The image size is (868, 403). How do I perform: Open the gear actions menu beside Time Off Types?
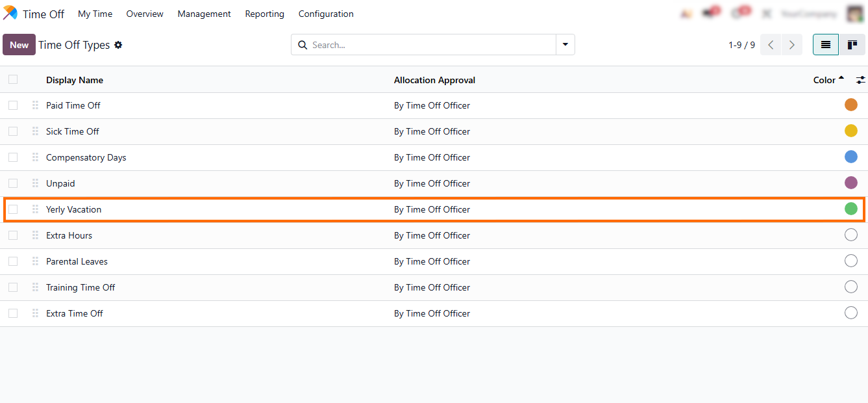118,45
